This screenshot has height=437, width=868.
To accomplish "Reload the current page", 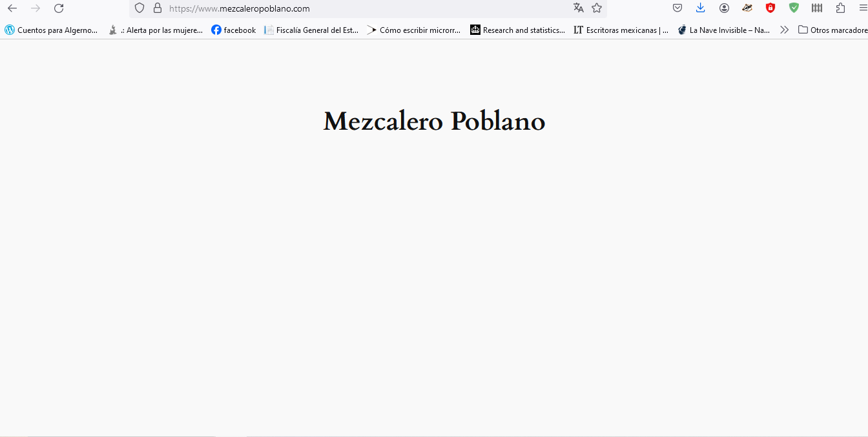I will (59, 8).
